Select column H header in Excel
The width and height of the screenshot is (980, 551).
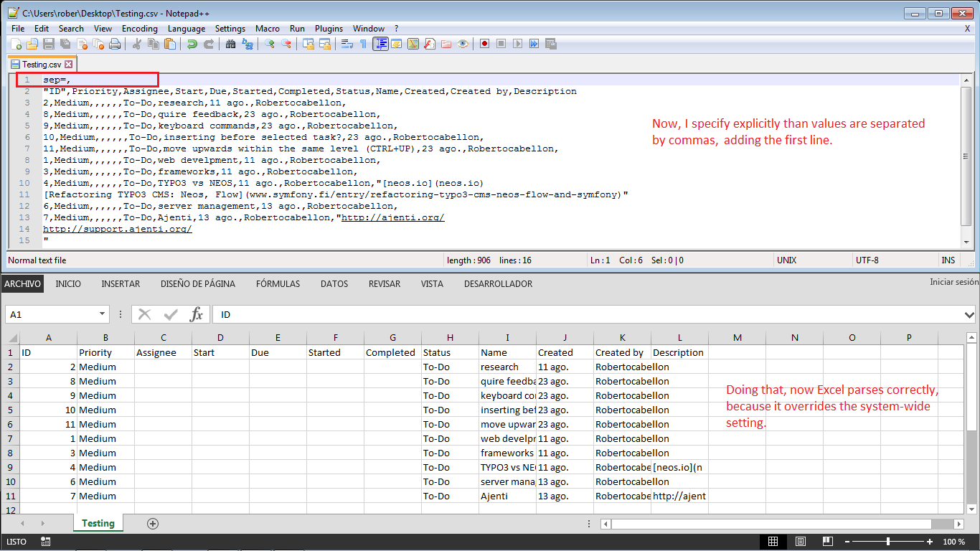coord(450,337)
